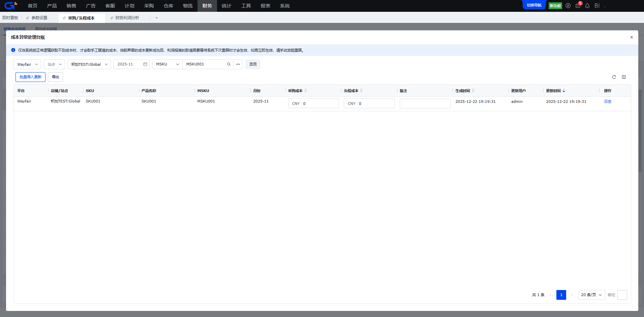The image size is (644, 317).
Task: Sort by 更新时间 column arrow
Action: pos(564,91)
